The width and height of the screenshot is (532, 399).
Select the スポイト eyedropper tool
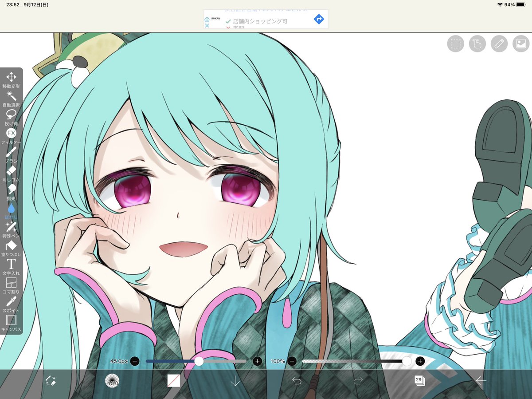[11, 304]
